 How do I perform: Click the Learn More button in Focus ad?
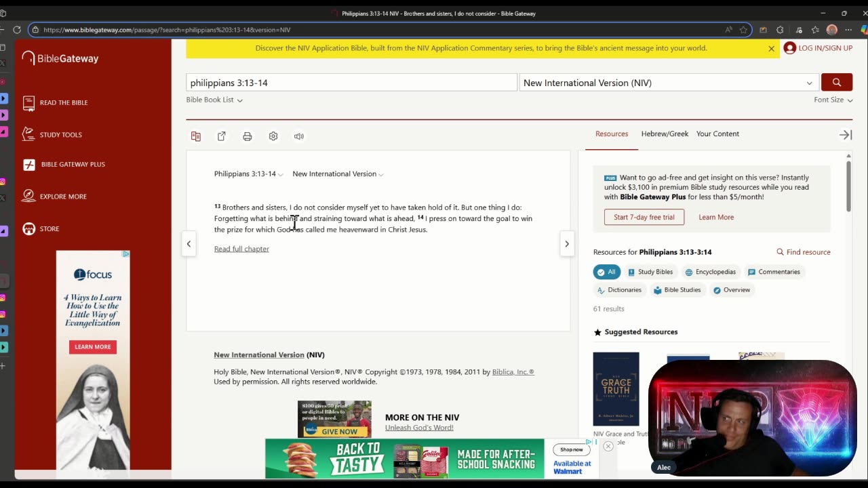pyautogui.click(x=93, y=347)
